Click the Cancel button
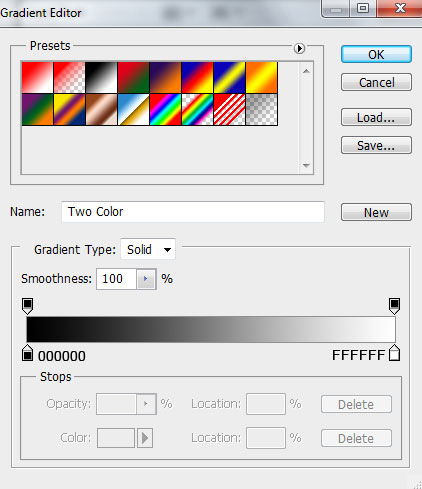The height and width of the screenshot is (489, 422). click(x=376, y=82)
